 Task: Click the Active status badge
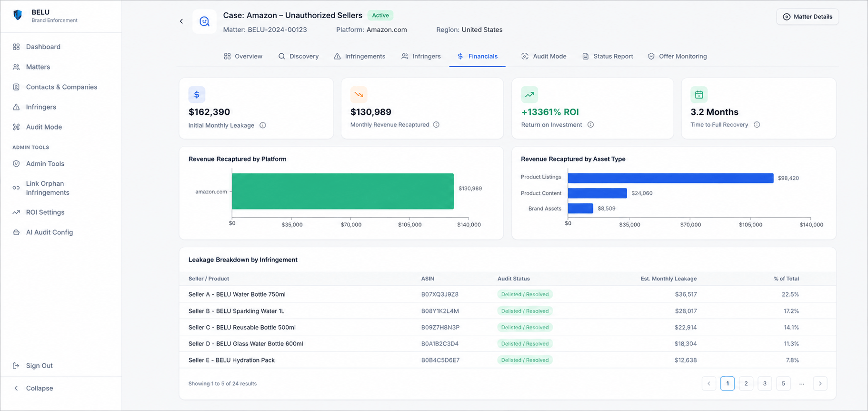[x=380, y=15]
